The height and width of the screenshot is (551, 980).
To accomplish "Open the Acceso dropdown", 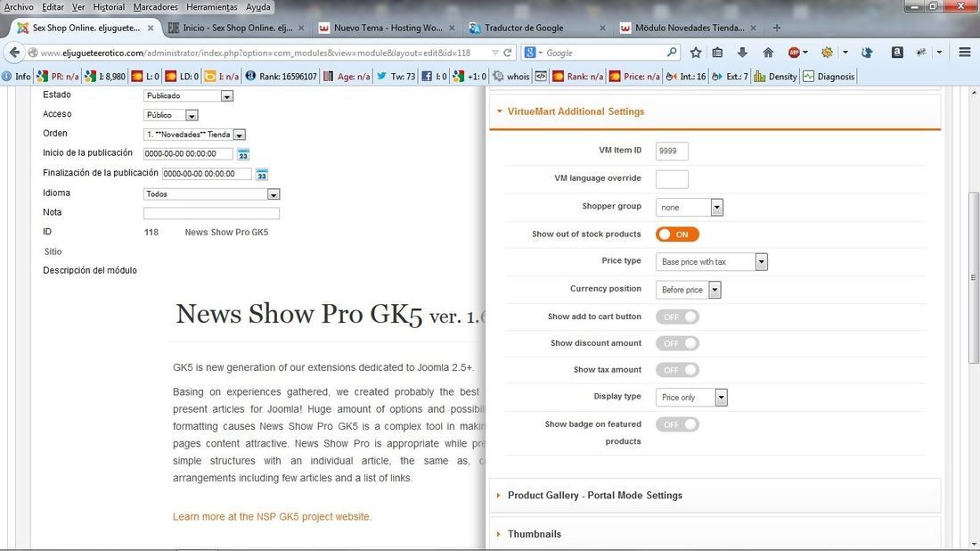I will tap(171, 115).
